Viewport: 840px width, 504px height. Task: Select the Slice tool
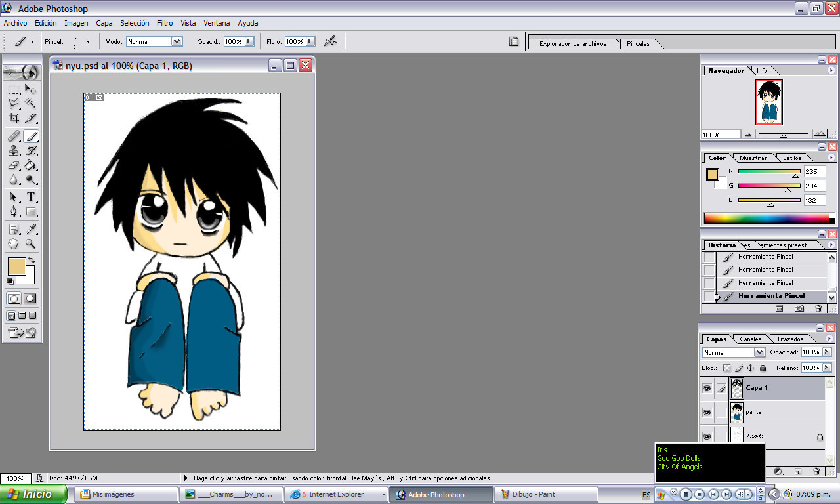coord(31,118)
